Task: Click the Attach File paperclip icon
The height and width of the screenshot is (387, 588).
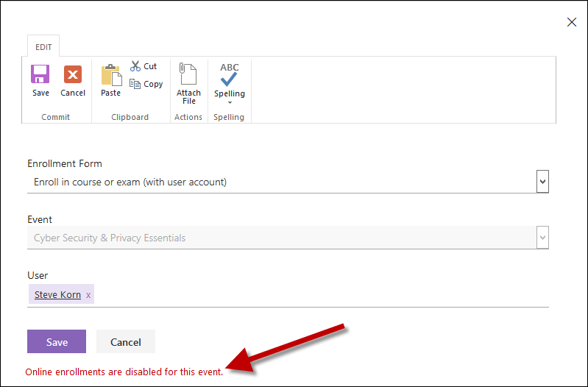Action: (x=188, y=74)
